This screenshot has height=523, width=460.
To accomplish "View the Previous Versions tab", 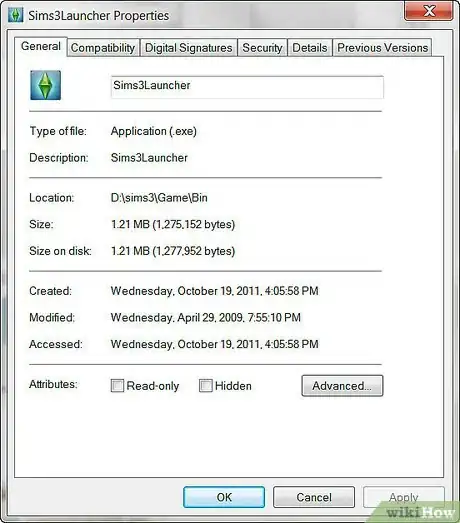I will pyautogui.click(x=382, y=48).
